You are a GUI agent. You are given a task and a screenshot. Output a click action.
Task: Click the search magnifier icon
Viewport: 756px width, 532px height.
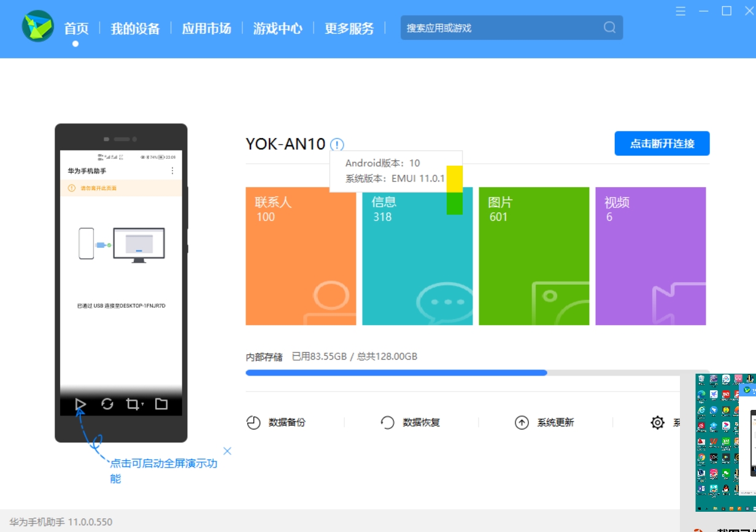(x=609, y=28)
